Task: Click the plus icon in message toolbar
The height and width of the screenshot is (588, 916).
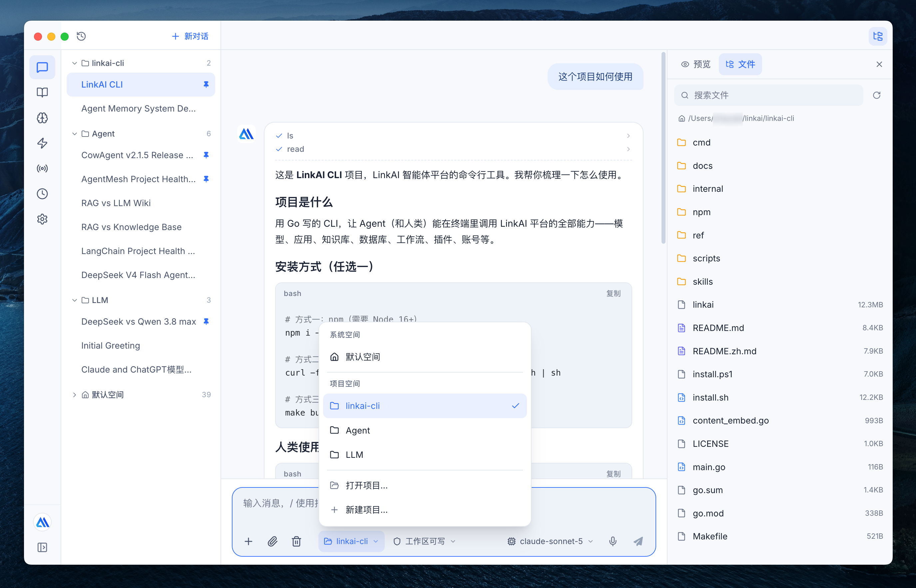Action: 249,541
